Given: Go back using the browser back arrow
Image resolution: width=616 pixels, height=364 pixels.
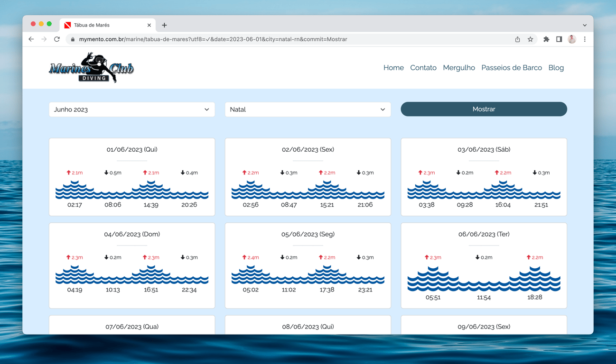Looking at the screenshot, I should click(31, 39).
